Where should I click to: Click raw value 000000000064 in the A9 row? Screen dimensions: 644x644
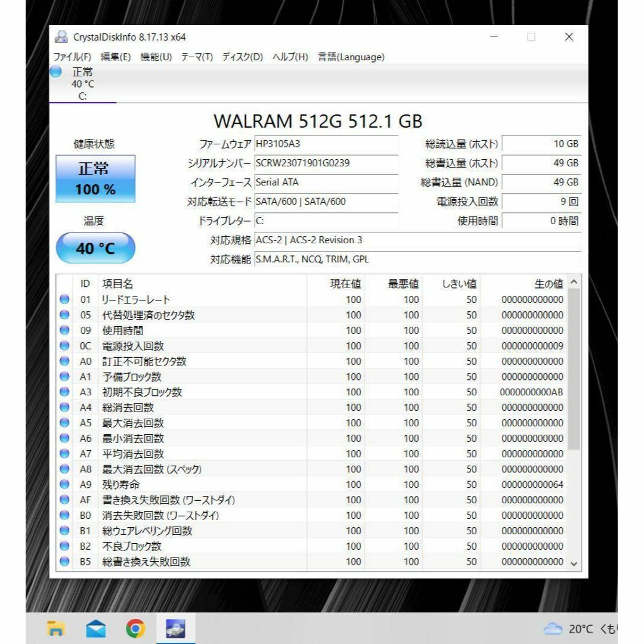click(x=532, y=484)
